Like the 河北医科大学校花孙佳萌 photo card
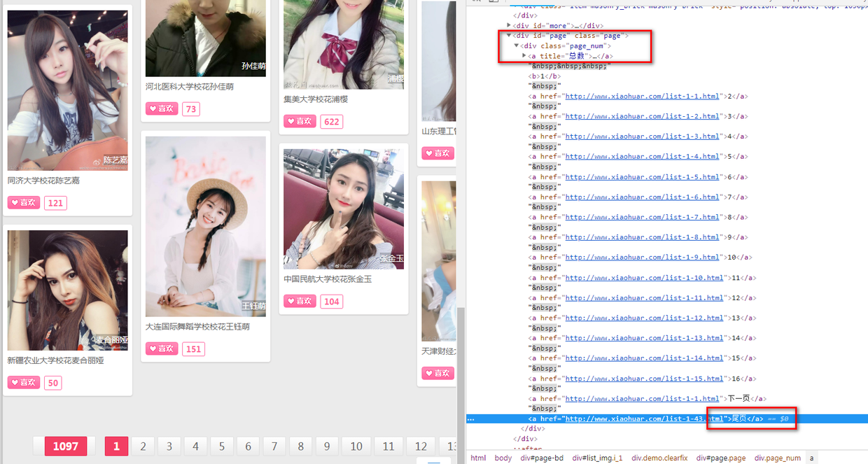This screenshot has width=868, height=464. [x=162, y=108]
